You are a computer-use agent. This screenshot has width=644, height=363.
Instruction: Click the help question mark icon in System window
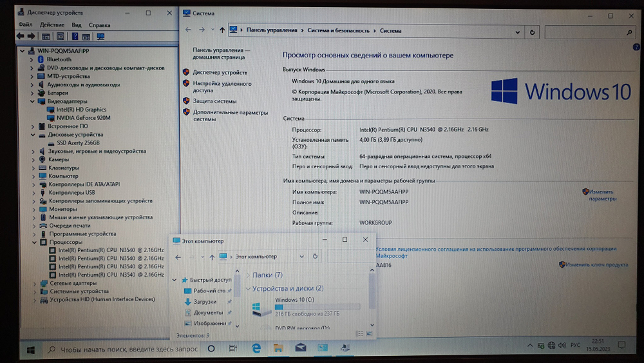(x=636, y=47)
